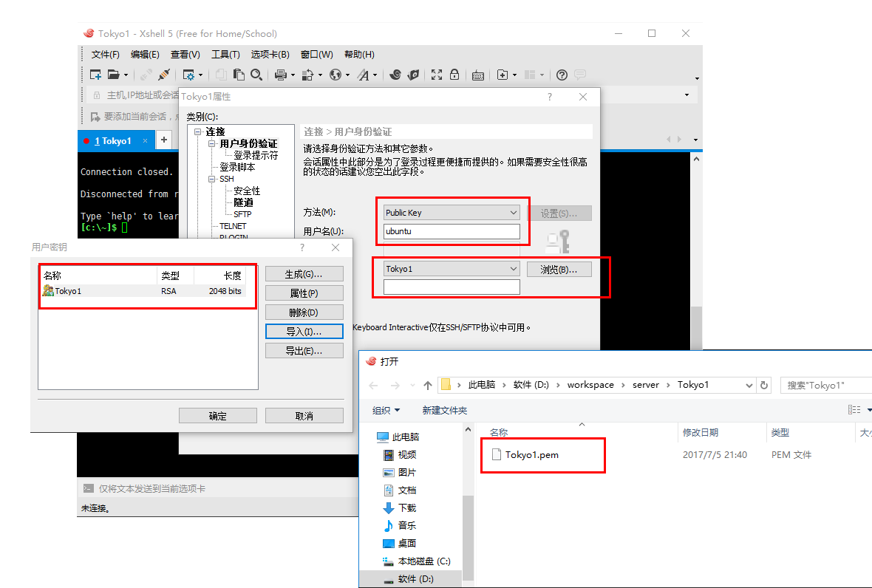
Task: Click the Print icon in toolbar
Action: click(x=281, y=75)
